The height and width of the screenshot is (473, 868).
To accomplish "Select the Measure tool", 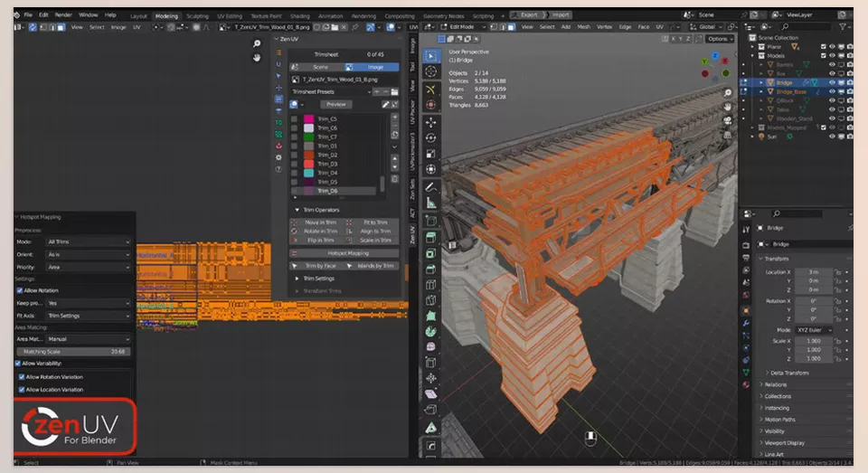I will tap(430, 203).
